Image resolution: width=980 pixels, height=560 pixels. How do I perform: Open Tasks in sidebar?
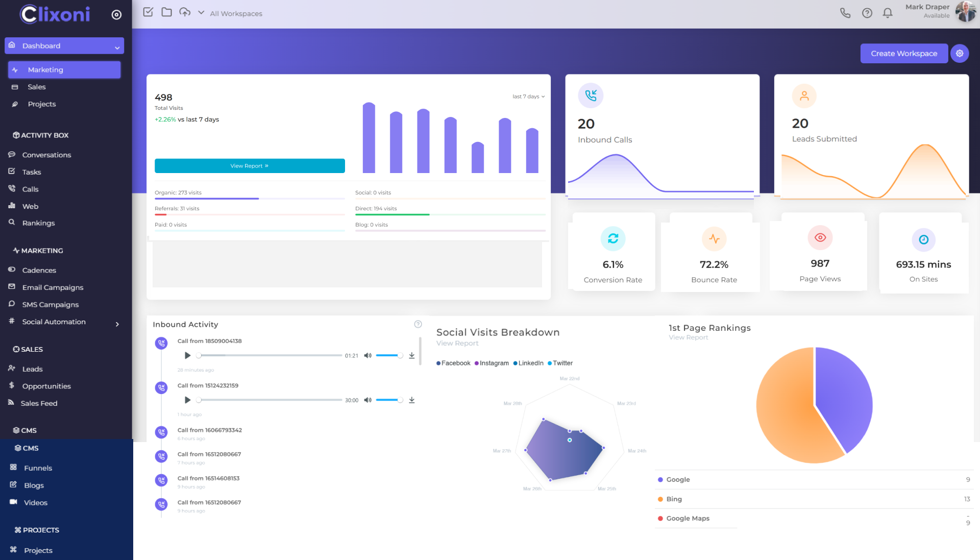coord(31,172)
